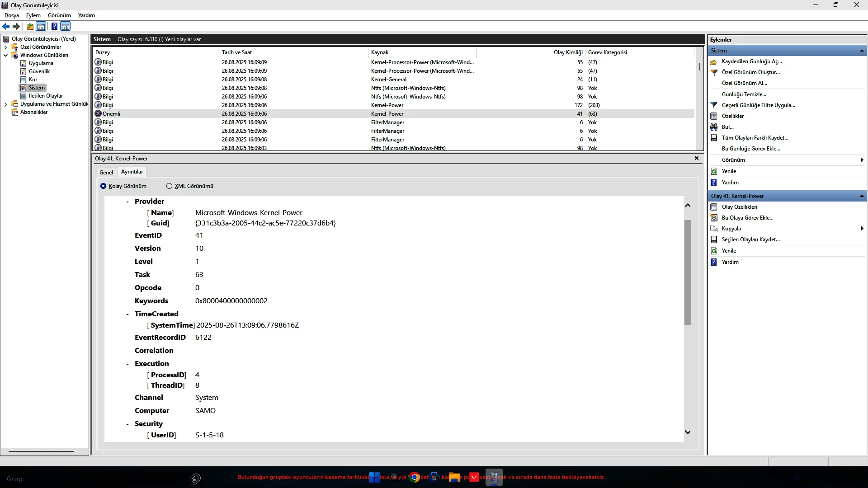Click the Help question mark toolbar icon
This screenshot has width=868, height=488.
(x=54, y=27)
